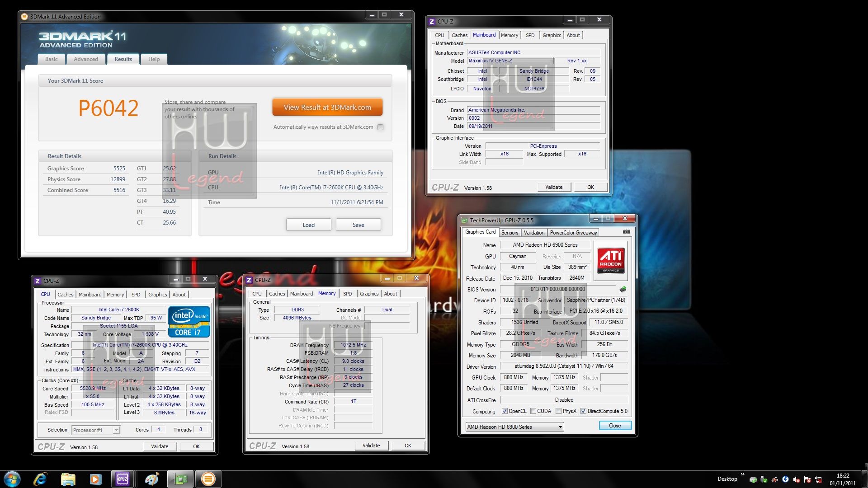
Task: Click the printer status tray icon
Action: click(753, 479)
